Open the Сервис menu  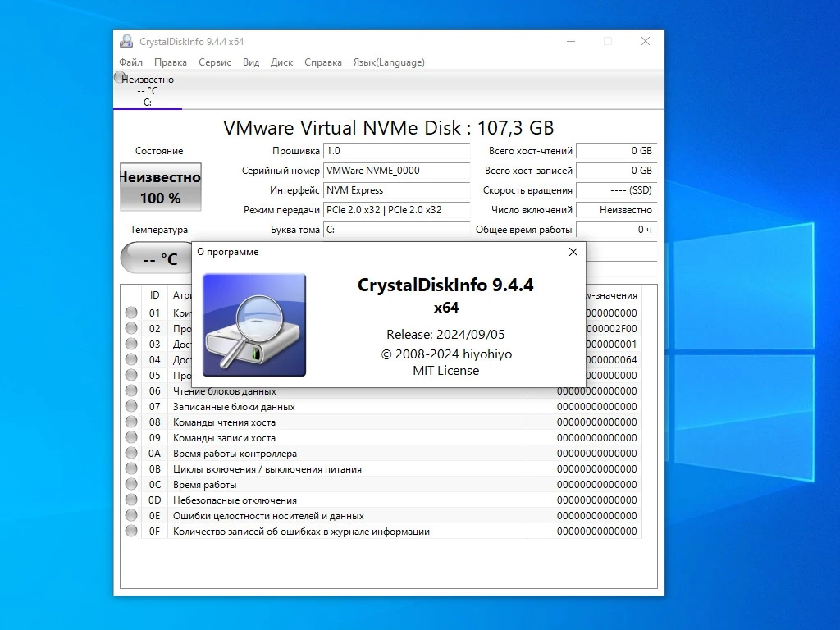click(215, 62)
